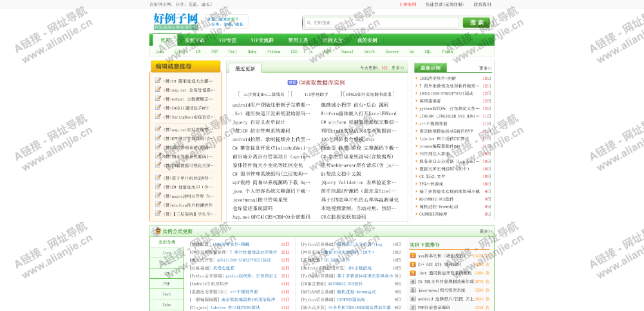This screenshot has height=311, width=644.
Task: Click the 联系我们 link
Action: click(x=482, y=5)
